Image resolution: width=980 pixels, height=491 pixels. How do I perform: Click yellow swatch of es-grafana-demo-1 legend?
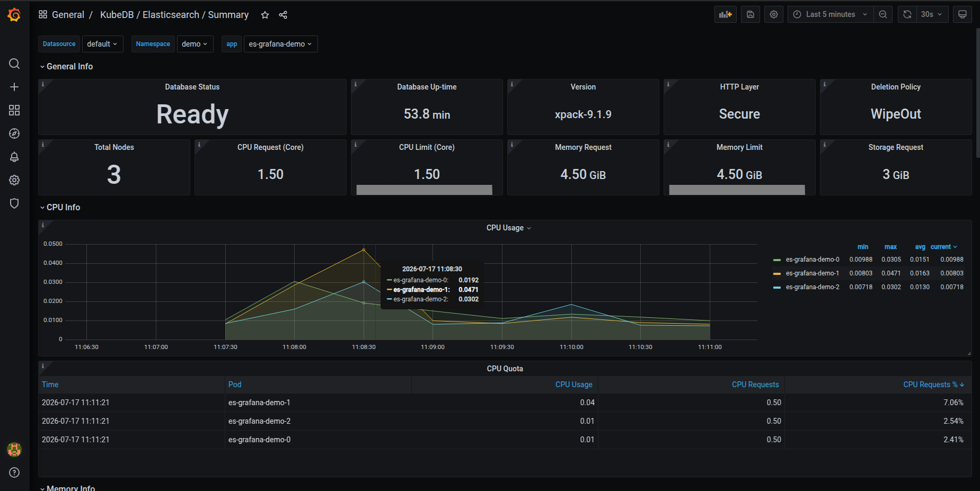click(777, 274)
